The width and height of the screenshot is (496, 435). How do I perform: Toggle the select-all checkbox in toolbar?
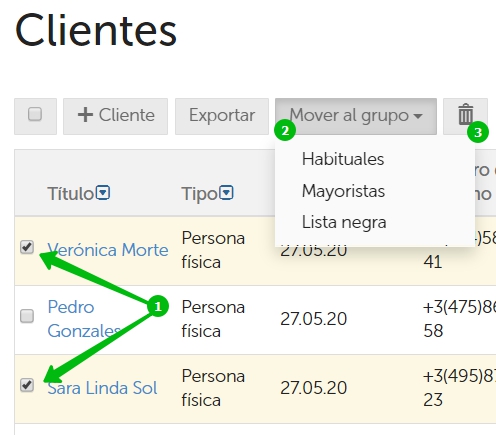tap(35, 114)
